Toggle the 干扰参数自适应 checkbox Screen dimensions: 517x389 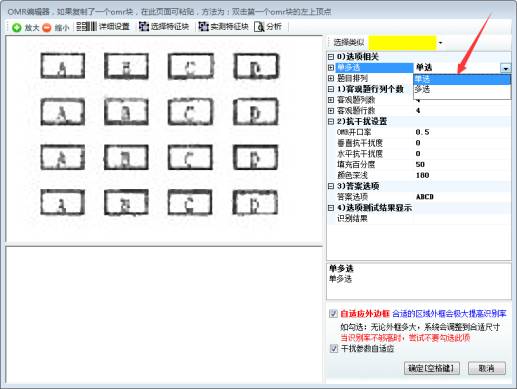(x=333, y=349)
